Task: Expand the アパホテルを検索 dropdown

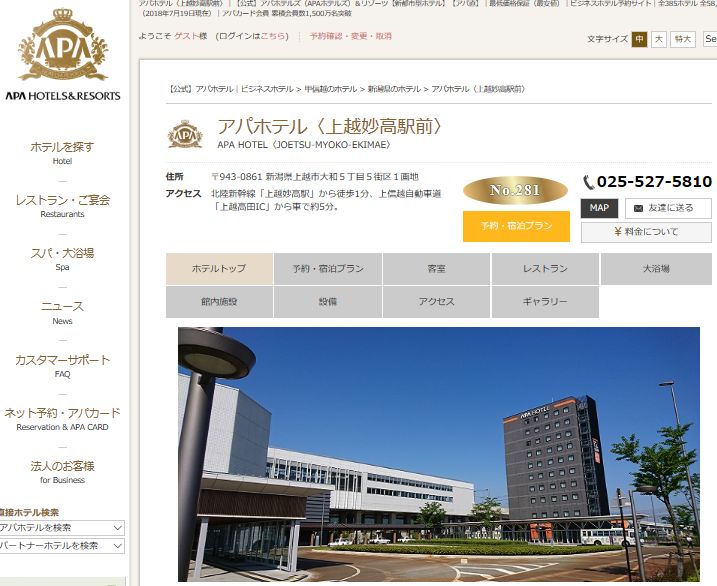Action: 62,528
